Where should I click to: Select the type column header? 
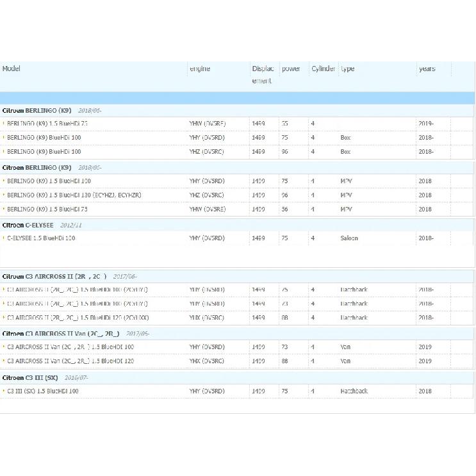pyautogui.click(x=348, y=69)
